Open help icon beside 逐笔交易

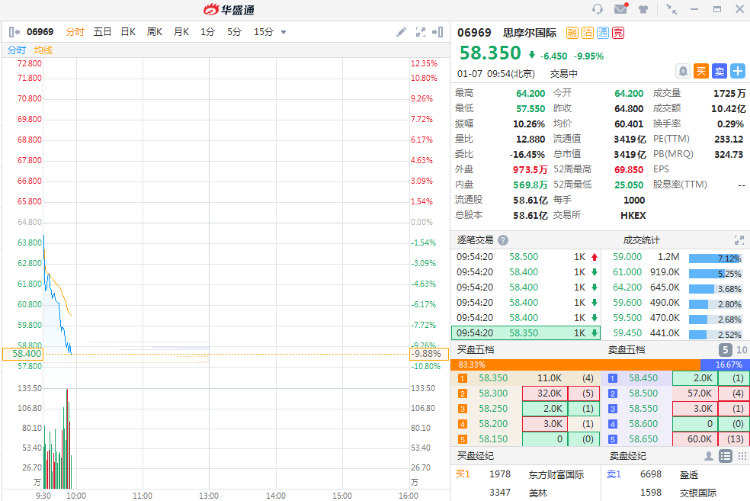[x=503, y=240]
